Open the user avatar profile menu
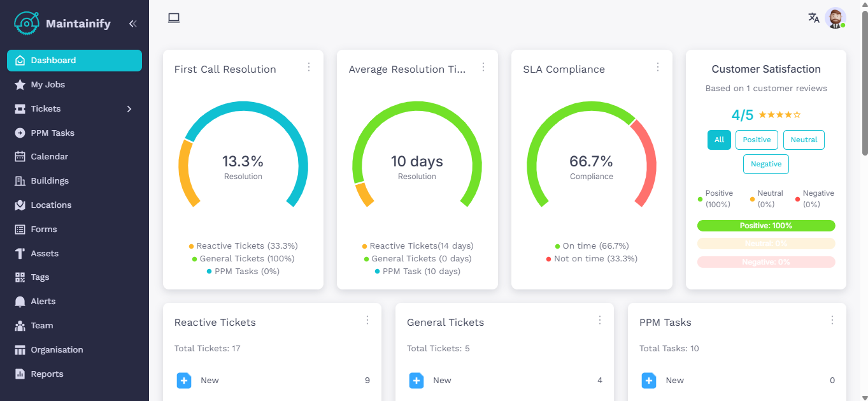The height and width of the screenshot is (401, 868). pyautogui.click(x=834, y=18)
